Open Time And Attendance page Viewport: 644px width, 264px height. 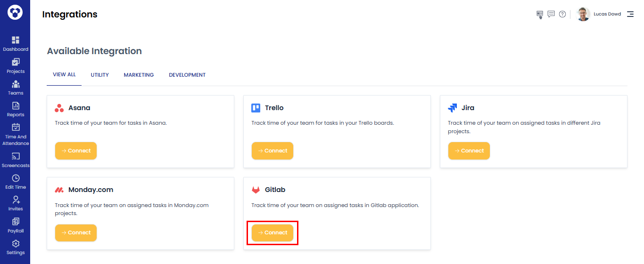[x=15, y=134]
